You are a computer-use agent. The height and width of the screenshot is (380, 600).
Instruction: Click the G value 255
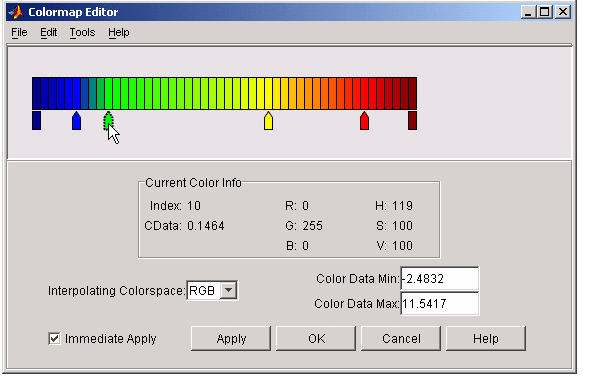pos(313,226)
